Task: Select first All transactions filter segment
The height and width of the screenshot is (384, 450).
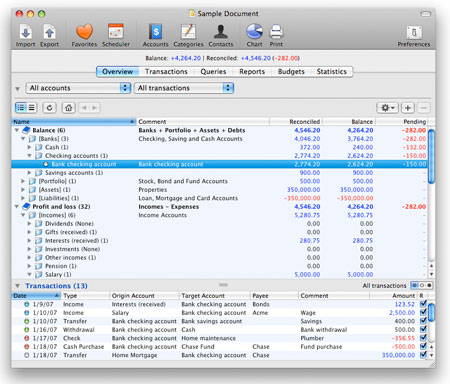Action: [414, 286]
